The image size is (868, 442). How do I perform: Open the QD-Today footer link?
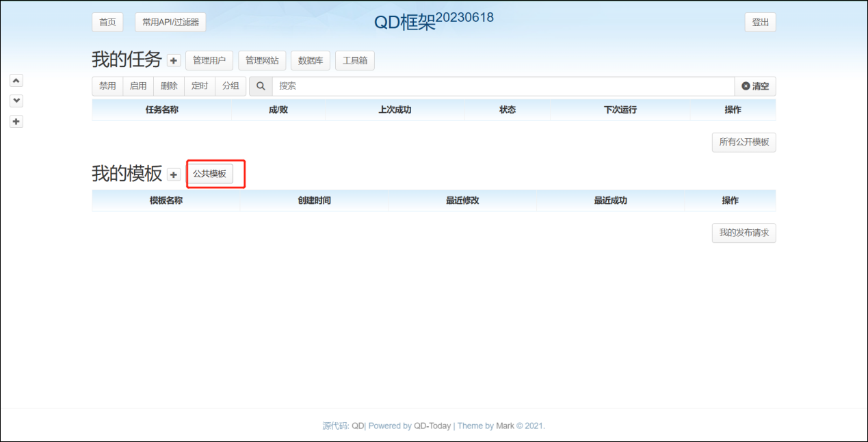click(x=432, y=426)
